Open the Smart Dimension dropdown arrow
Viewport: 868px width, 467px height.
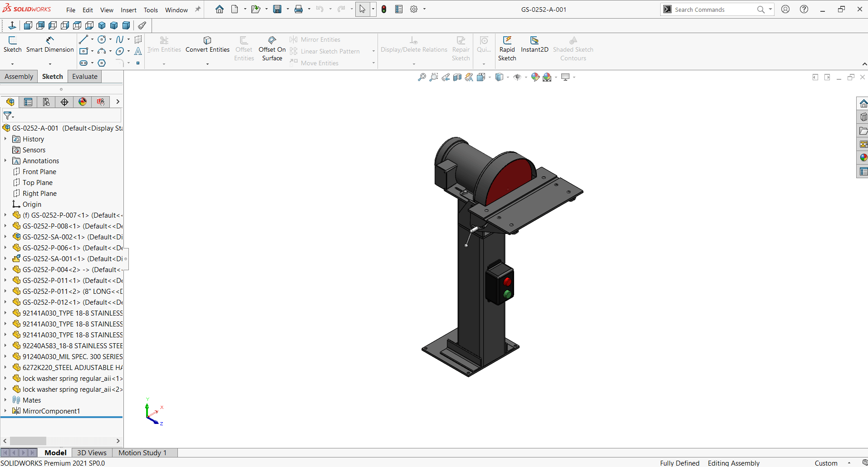click(50, 64)
